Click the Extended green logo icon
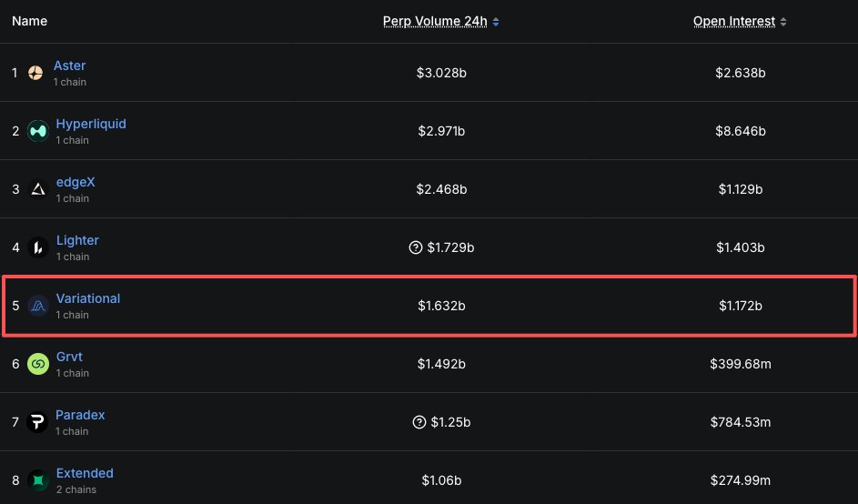This screenshot has height=504, width=858. point(37,480)
